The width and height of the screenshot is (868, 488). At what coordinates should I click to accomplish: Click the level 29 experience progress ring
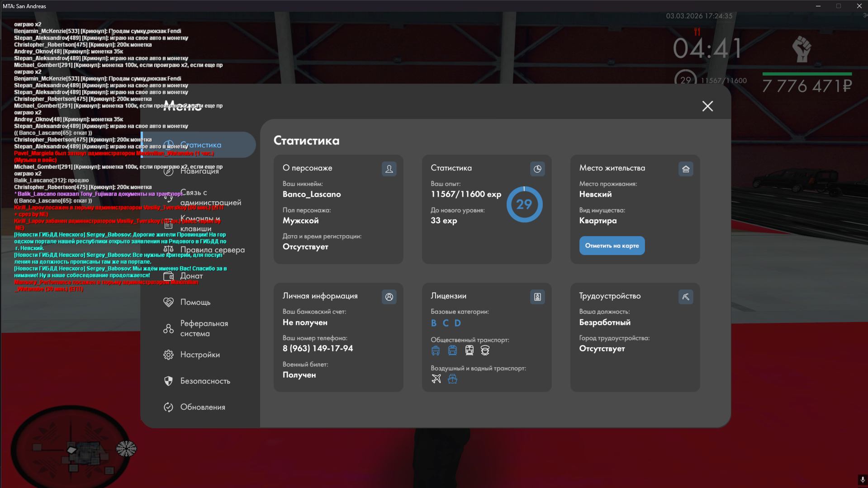click(524, 204)
